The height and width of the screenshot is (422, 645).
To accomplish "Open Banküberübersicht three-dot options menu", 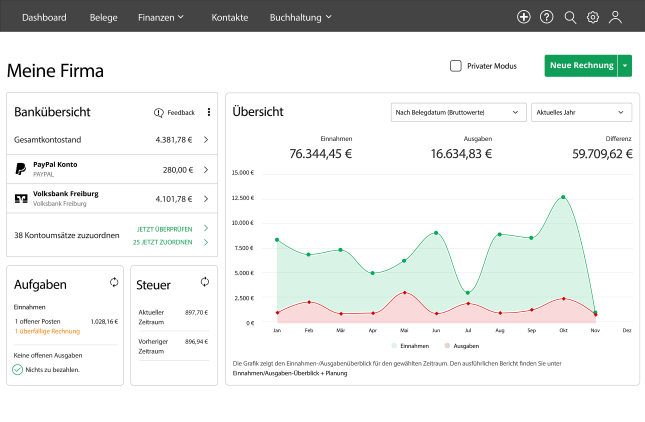I will pyautogui.click(x=208, y=113).
